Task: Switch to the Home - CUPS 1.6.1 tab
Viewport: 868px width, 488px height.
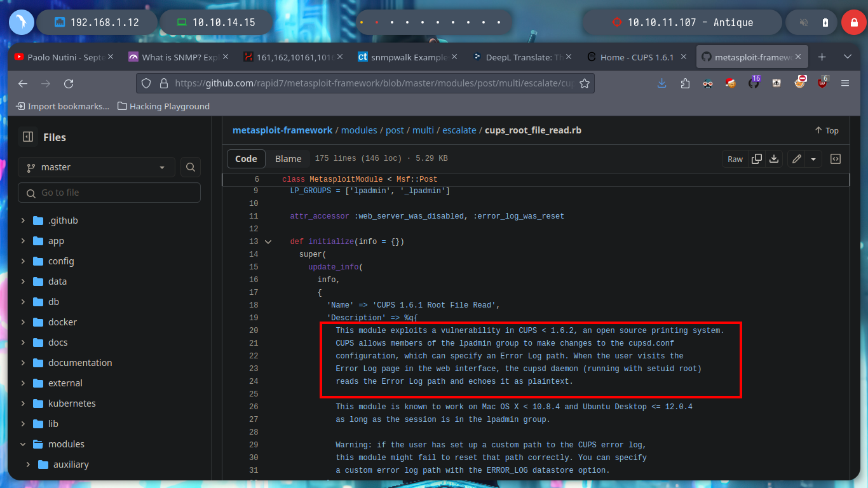Action: click(x=637, y=57)
